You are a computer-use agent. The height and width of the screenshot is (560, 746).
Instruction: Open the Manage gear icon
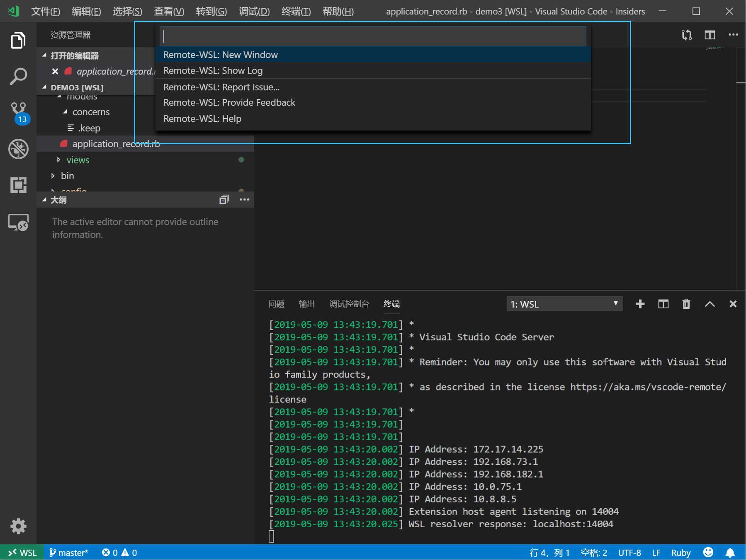(x=18, y=526)
